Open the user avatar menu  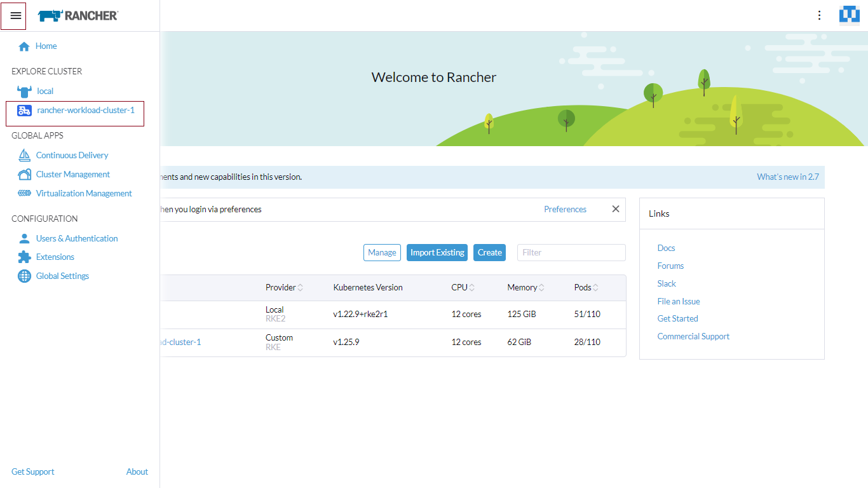pyautogui.click(x=850, y=15)
